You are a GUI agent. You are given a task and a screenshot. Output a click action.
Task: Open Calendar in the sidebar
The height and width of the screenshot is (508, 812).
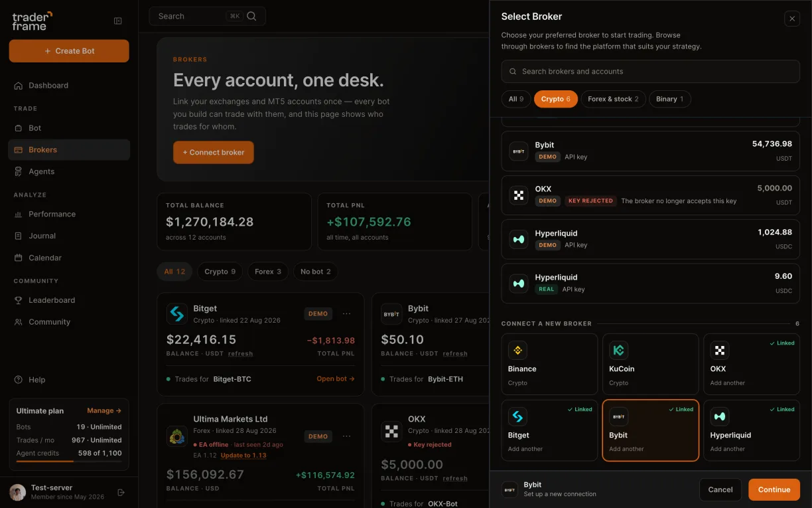[69, 258]
